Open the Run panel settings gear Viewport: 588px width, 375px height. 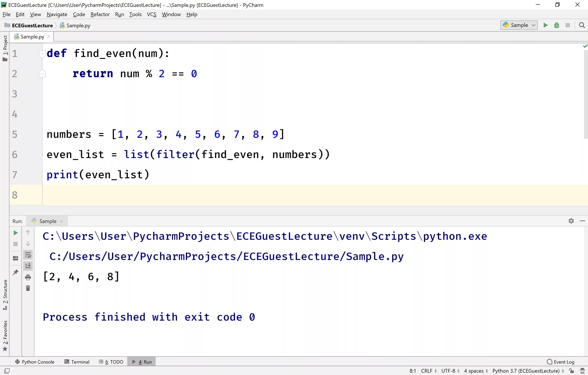571,221
